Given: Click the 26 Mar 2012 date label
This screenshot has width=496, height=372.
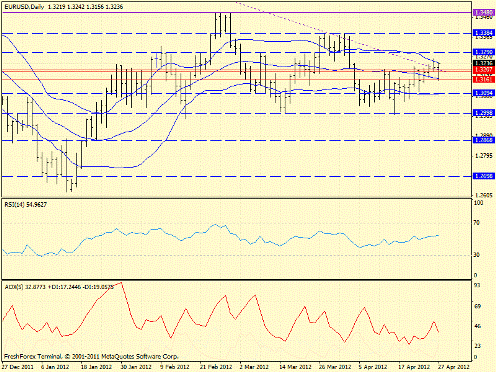Looking at the screenshot, I should (x=335, y=367).
